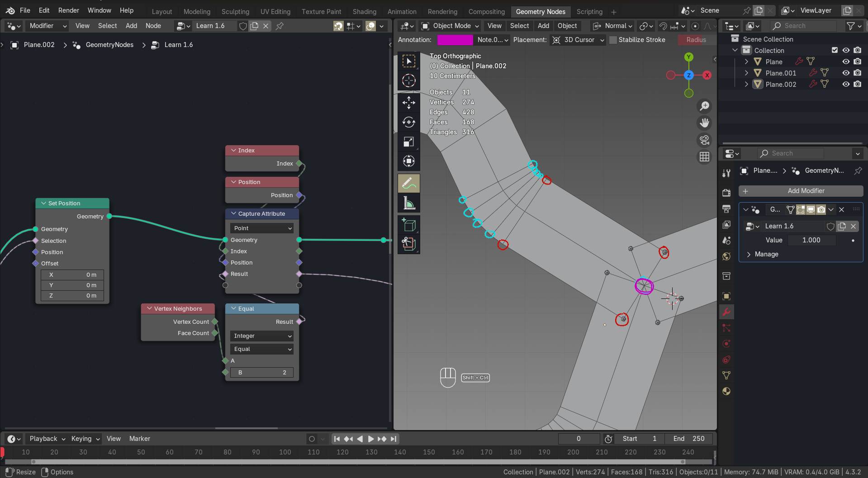The width and height of the screenshot is (868, 478).
Task: Open the Material properties tab icon
Action: tap(726, 391)
